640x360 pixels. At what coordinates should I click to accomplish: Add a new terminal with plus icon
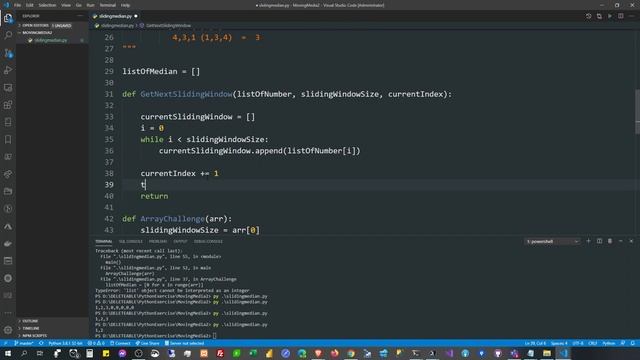pyautogui.click(x=588, y=241)
